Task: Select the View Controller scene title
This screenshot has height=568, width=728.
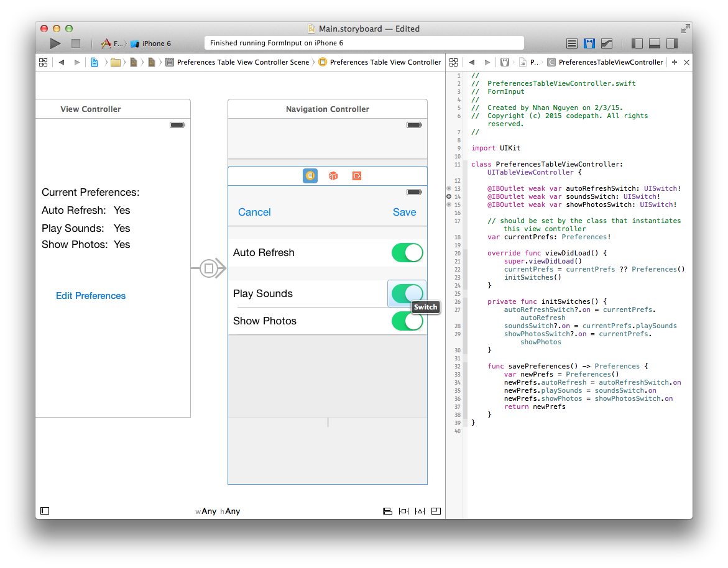Action: click(x=91, y=109)
